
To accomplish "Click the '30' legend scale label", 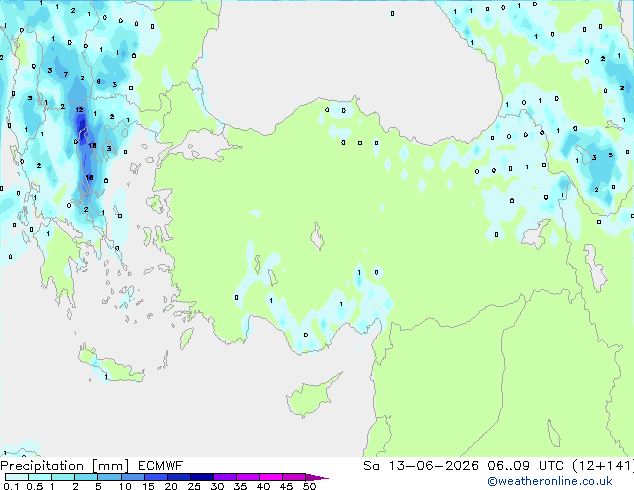I will pyautogui.click(x=217, y=486).
